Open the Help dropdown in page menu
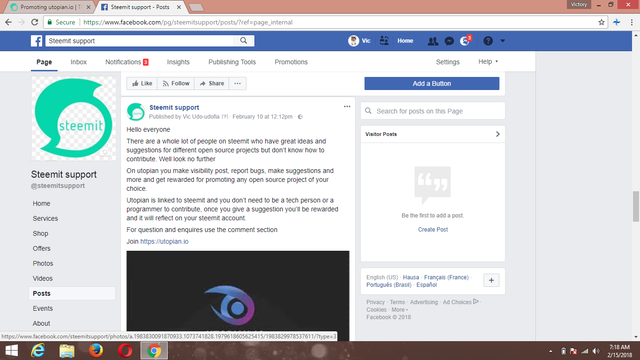The image size is (640, 360). point(488,62)
